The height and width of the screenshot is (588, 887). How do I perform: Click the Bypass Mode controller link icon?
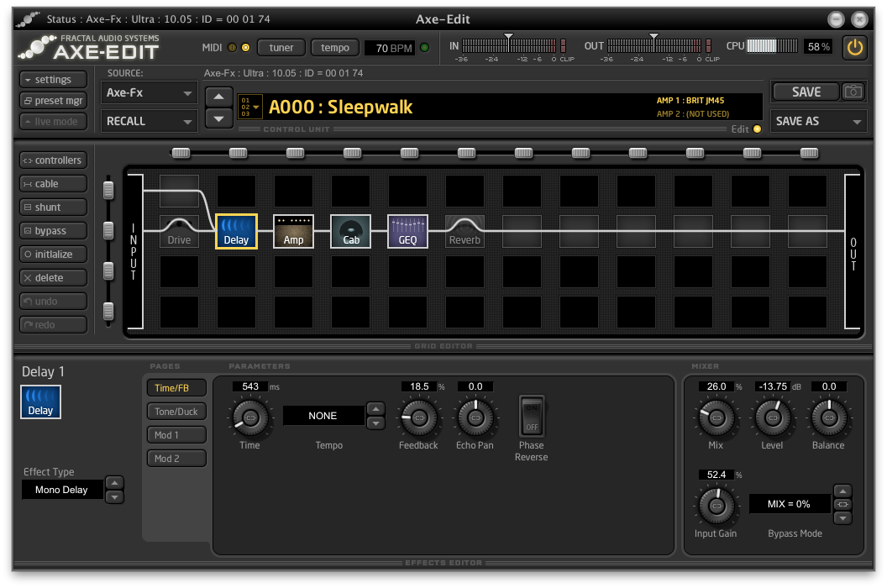coord(842,504)
